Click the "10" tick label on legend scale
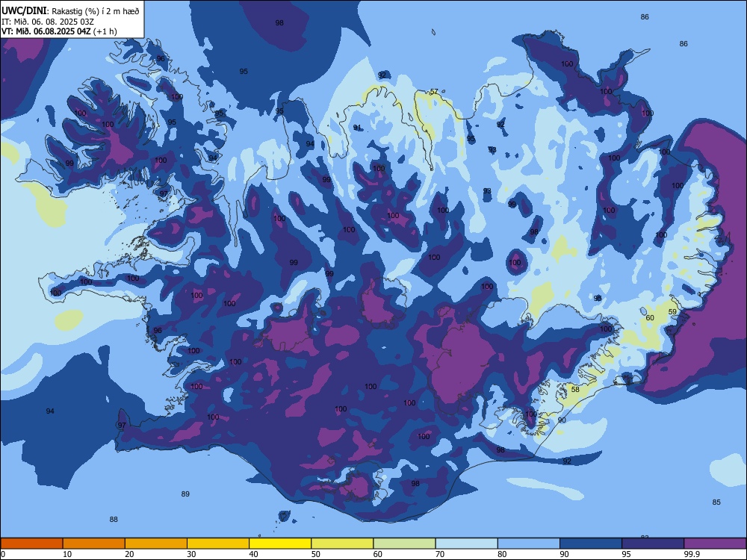 point(67,554)
